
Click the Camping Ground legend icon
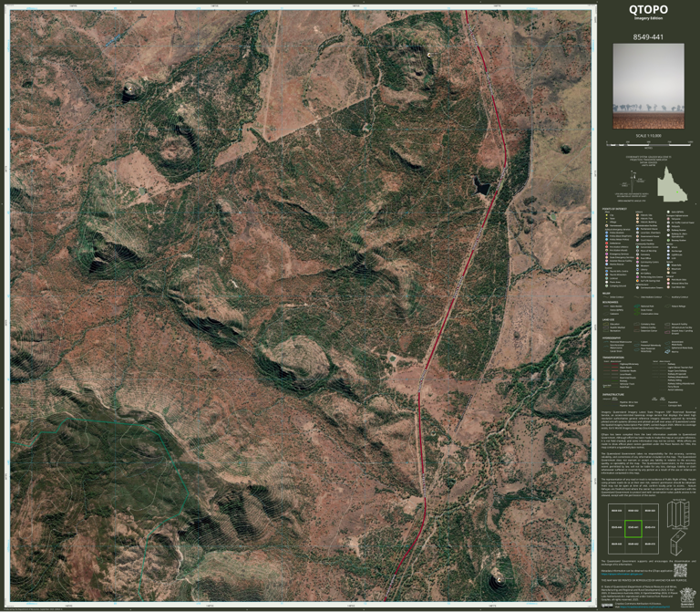point(607,285)
